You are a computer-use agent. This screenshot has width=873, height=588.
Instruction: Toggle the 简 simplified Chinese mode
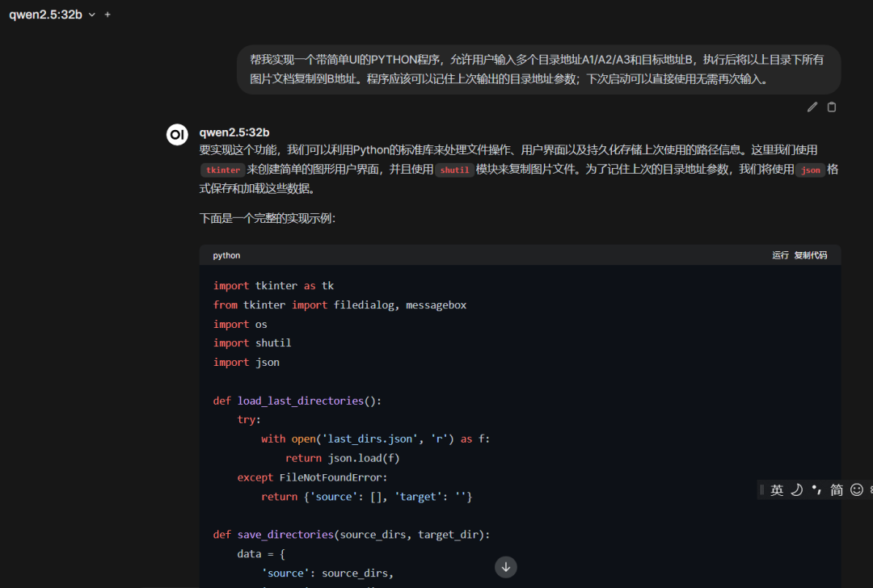[837, 489]
